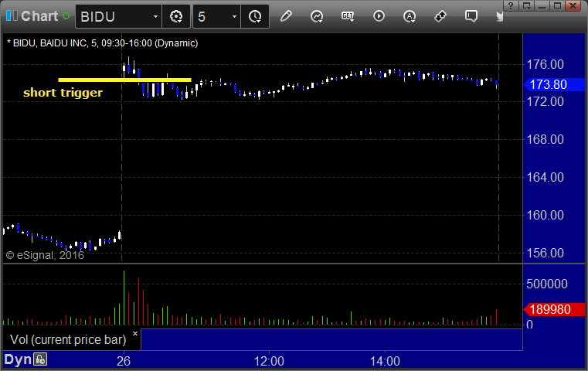Screen dimensions: 588x371
Task: Open the circled A alerts icon
Action: 409,16
